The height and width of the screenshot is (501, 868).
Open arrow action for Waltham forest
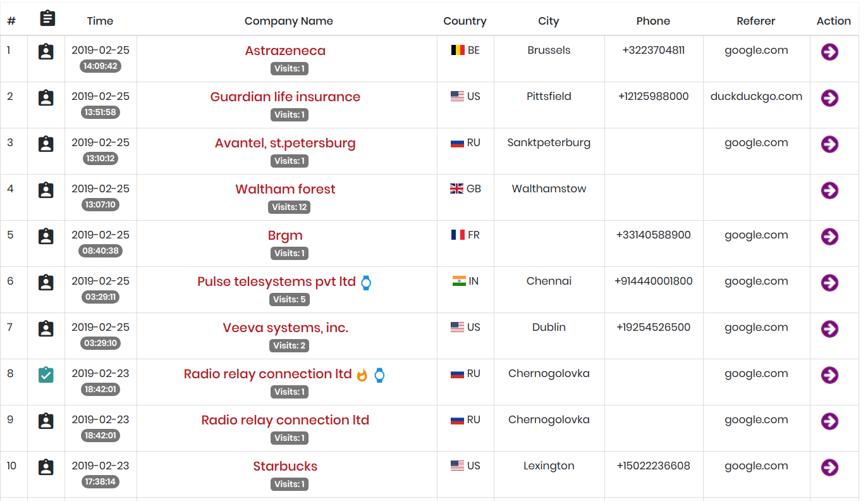click(x=829, y=190)
